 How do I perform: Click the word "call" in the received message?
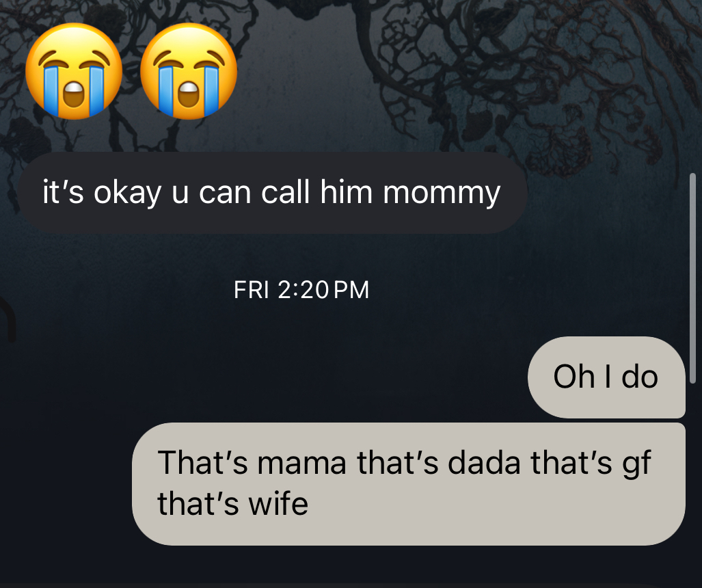point(285,193)
